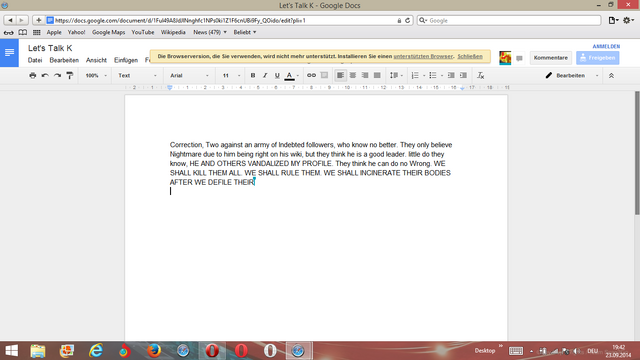640x360 pixels.
Task: Open the line spacing dropdown
Action: click(x=396, y=76)
